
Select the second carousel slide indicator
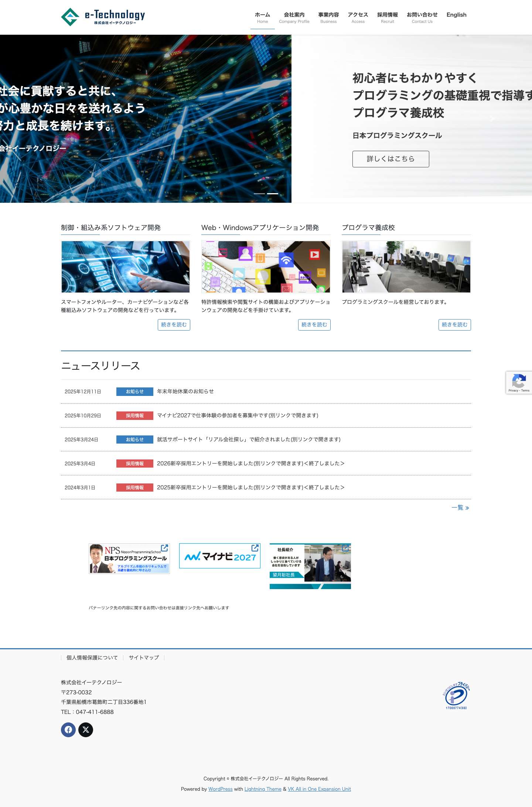(273, 194)
